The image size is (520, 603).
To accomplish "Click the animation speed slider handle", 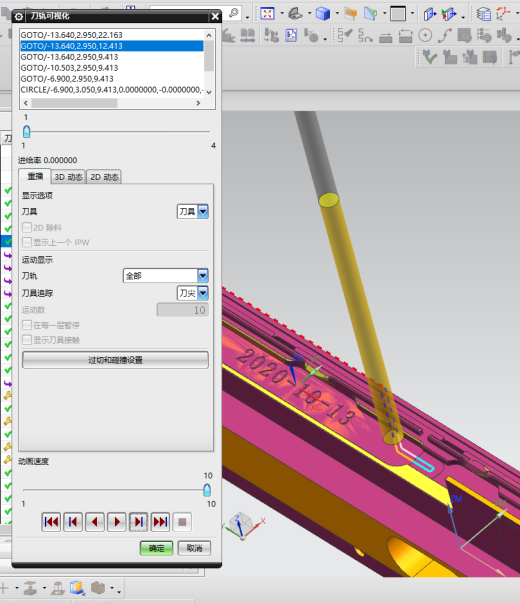I will pyautogui.click(x=207, y=490).
